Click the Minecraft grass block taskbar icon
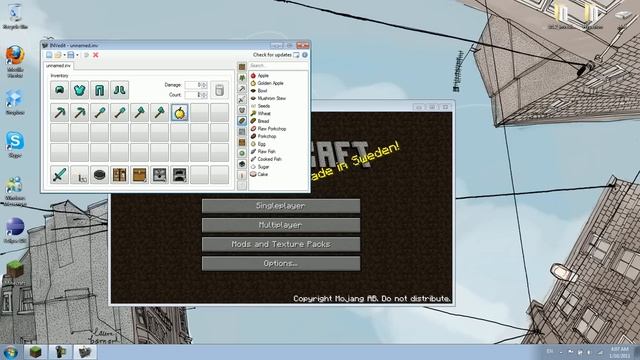 36,352
